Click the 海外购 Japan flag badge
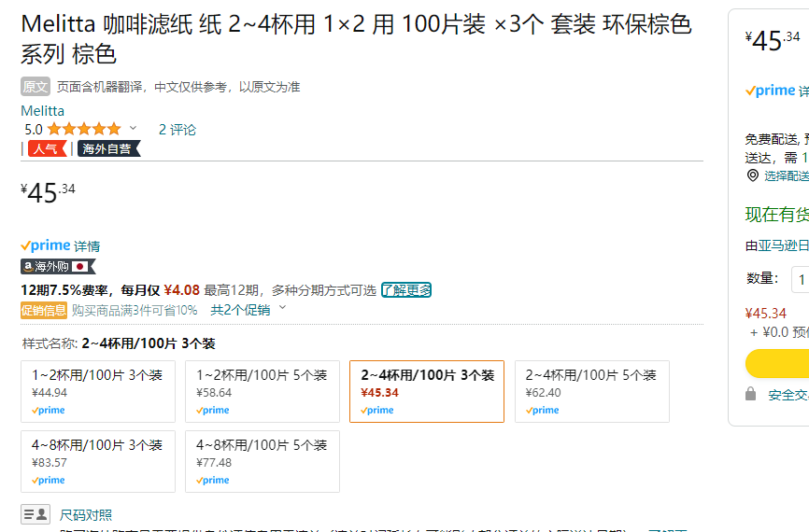 [58, 267]
